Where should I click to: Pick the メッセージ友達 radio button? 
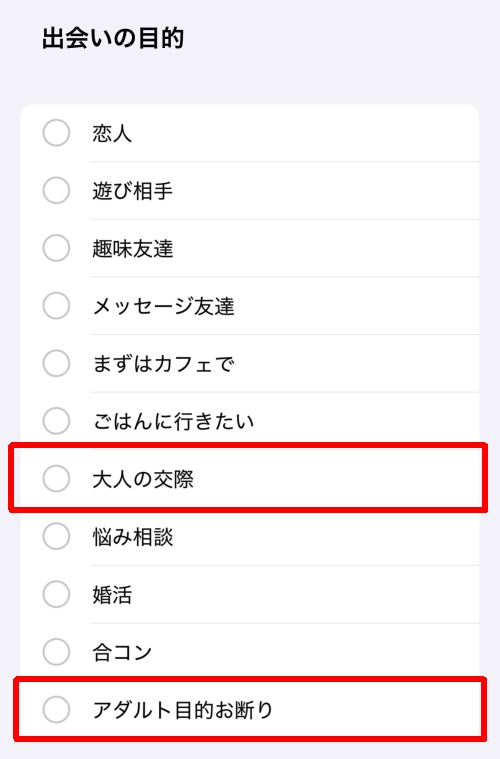coord(56,305)
